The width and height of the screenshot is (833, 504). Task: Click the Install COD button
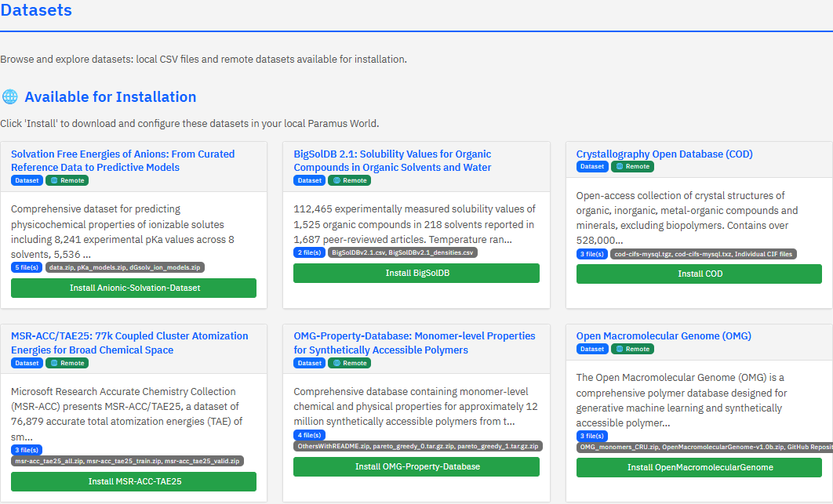coord(699,274)
